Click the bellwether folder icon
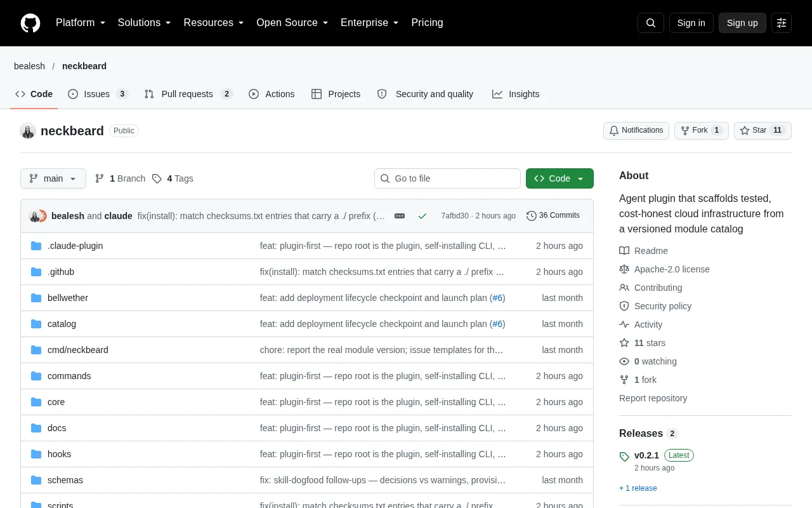The image size is (812, 508). coord(36,298)
